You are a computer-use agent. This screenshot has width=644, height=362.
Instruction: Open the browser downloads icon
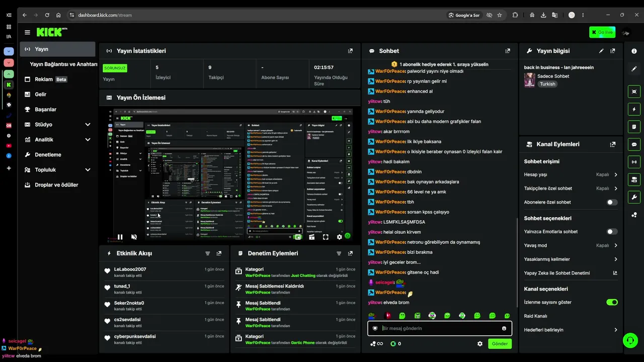(x=543, y=15)
